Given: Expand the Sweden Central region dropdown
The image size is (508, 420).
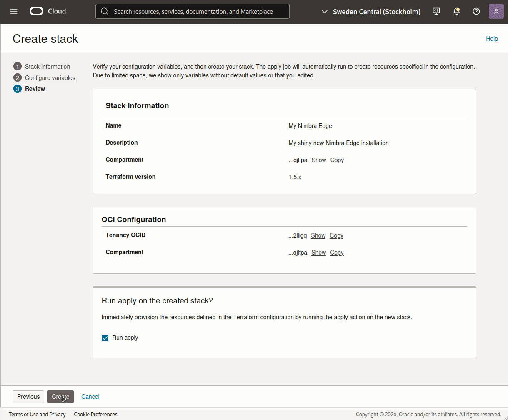Looking at the screenshot, I should pos(371,12).
